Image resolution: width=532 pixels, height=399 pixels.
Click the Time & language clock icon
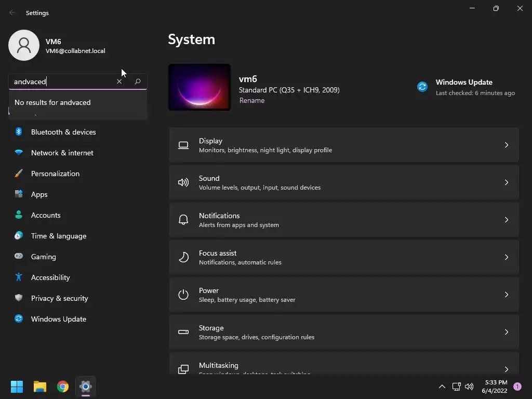19,235
